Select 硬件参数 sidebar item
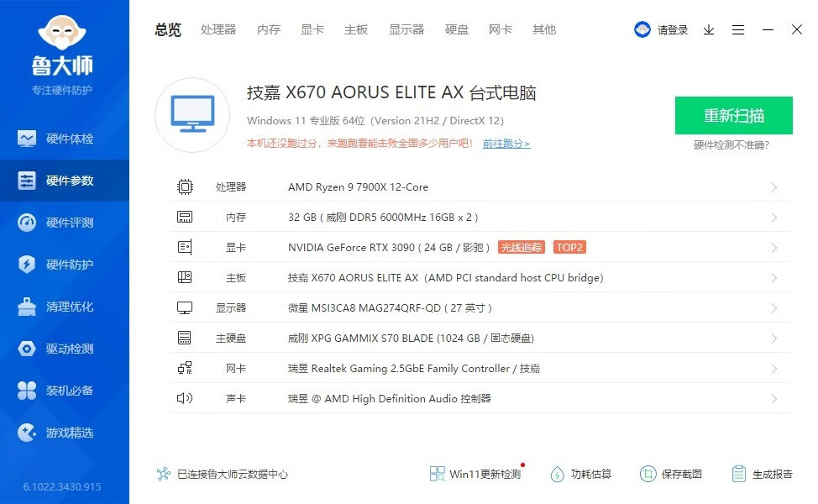Image resolution: width=818 pixels, height=504 pixels. [x=65, y=181]
